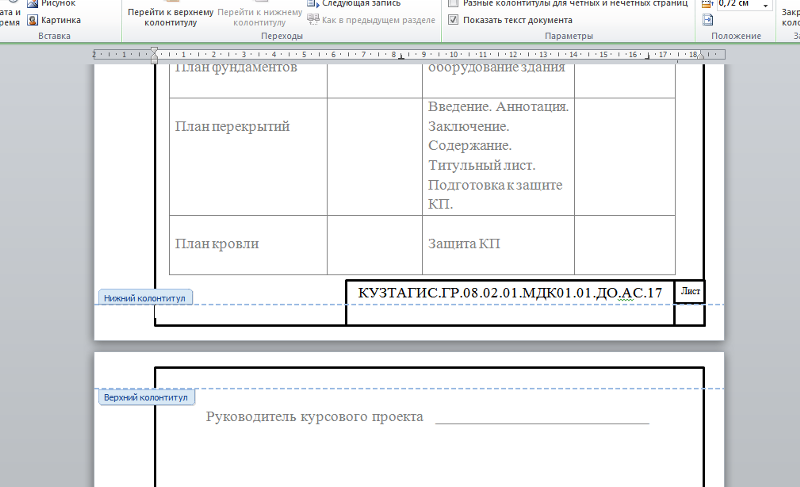Click the Лист cell in the footer
This screenshot has height=487, width=800.
pos(690,291)
